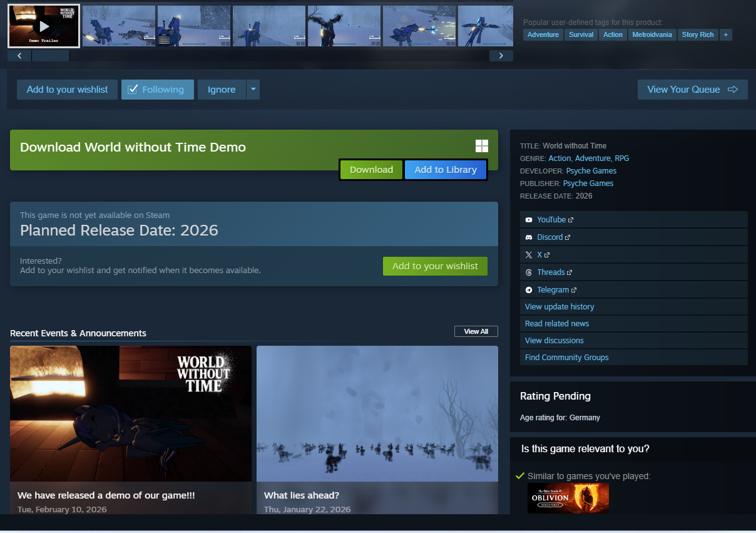The height and width of the screenshot is (533, 756).
Task: Click View All announcements
Action: coord(476,331)
